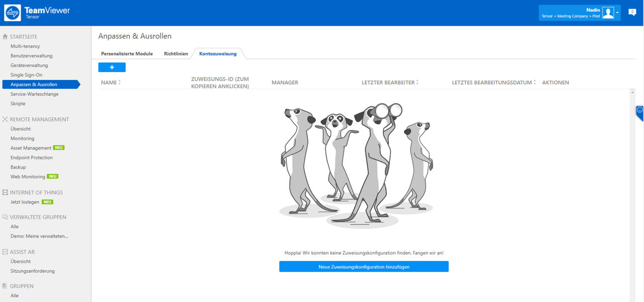The width and height of the screenshot is (644, 302).
Task: Click the Remote Management section icon
Action: 5,119
